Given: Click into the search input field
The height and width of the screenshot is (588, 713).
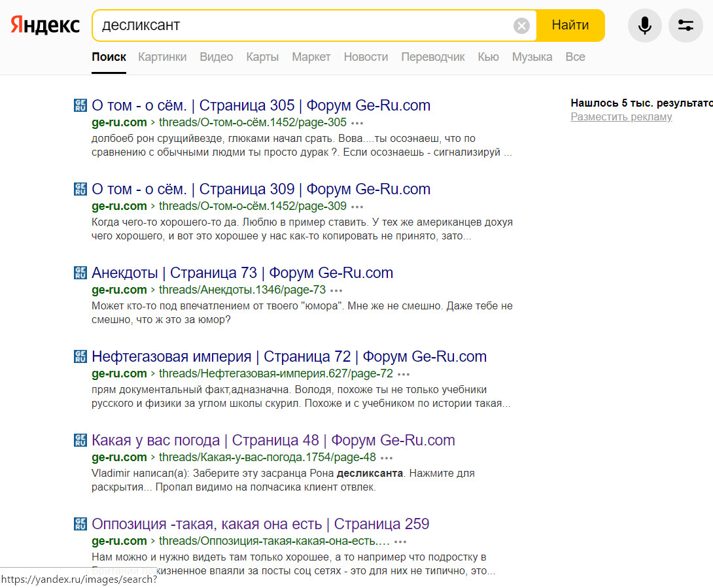Looking at the screenshot, I should (301, 26).
